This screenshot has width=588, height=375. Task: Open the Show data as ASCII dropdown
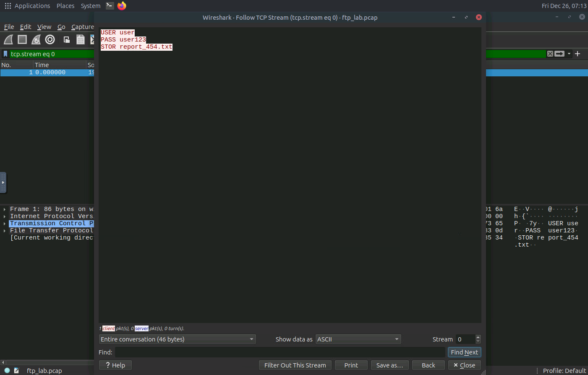pyautogui.click(x=358, y=339)
